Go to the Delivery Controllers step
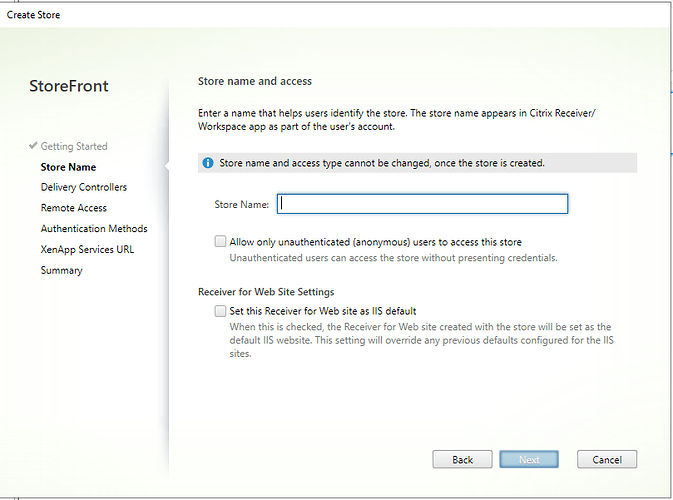The width and height of the screenshot is (673, 500). point(83,187)
